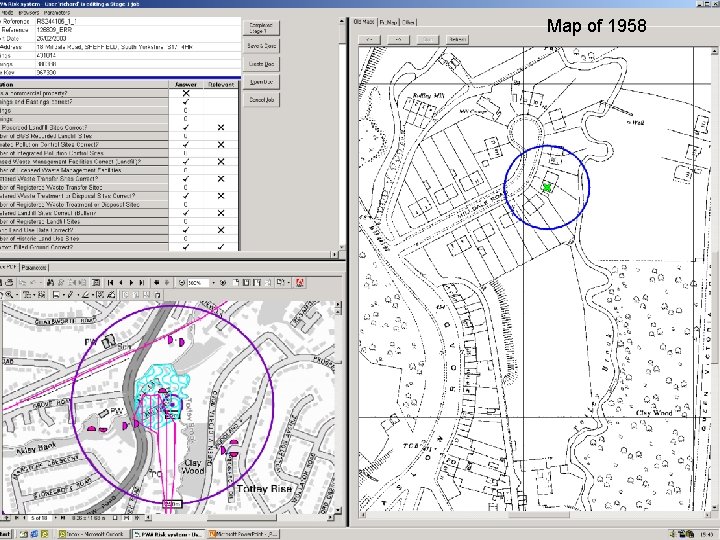This screenshot has width=720, height=540.
Task: Open the zoom tool dropdown arrow
Action: (x=17, y=295)
